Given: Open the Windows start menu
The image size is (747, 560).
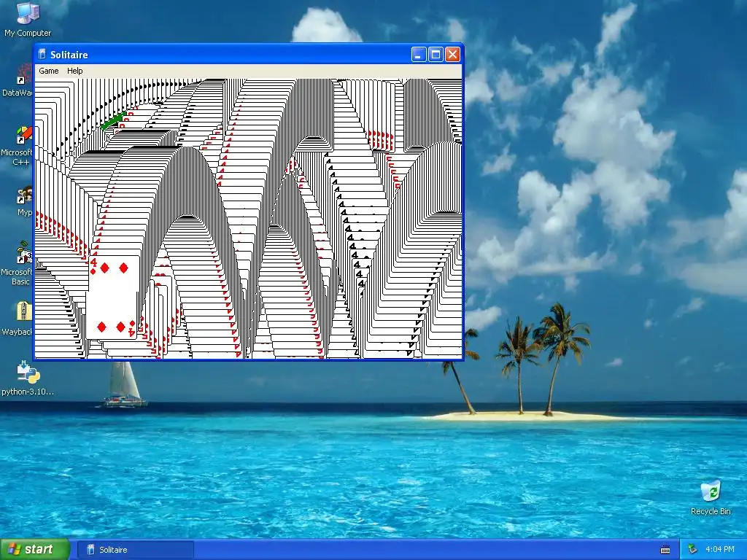Looking at the screenshot, I should pyautogui.click(x=35, y=550).
